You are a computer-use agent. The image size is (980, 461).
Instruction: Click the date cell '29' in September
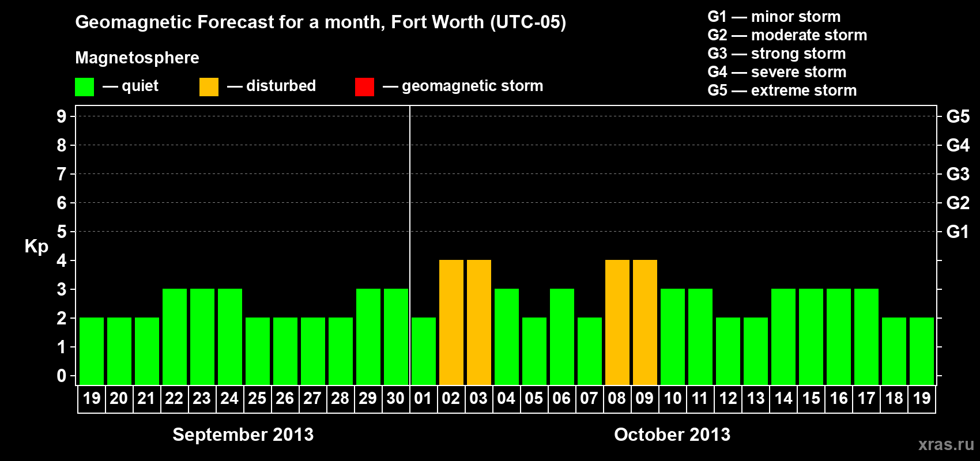[x=368, y=399]
